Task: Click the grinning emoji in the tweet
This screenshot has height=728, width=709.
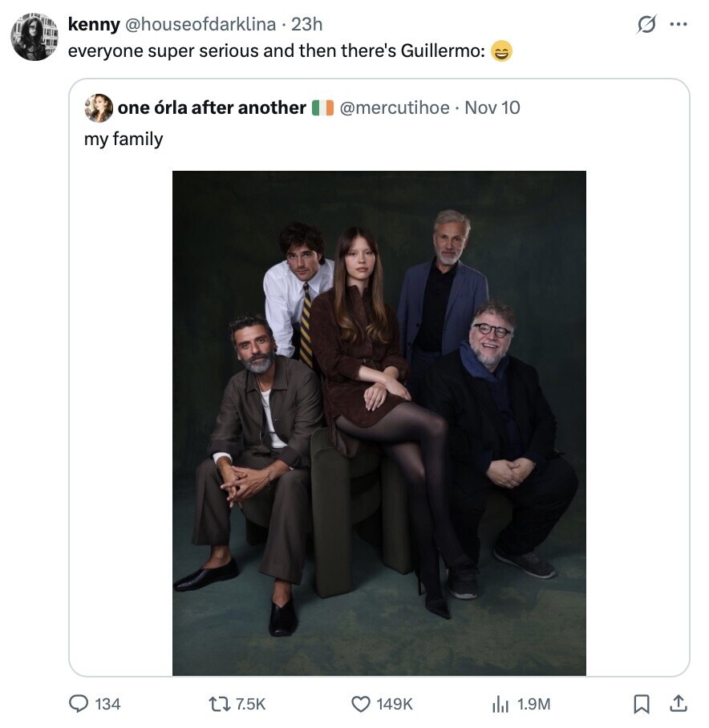Action: [501, 52]
